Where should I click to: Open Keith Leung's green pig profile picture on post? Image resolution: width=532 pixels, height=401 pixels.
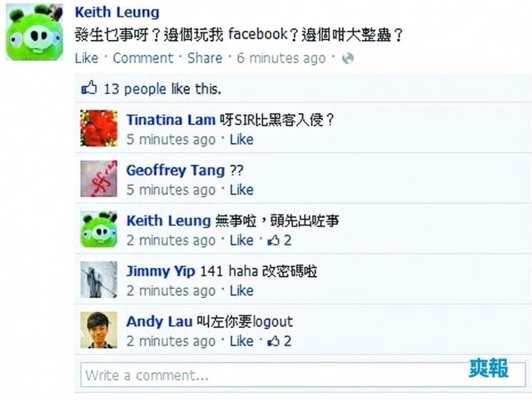pyautogui.click(x=34, y=32)
